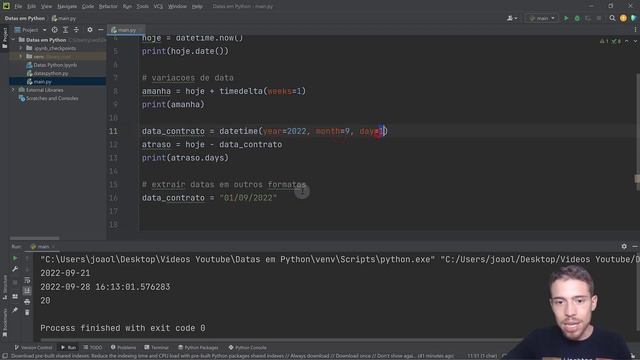640x360 pixels.
Task: Click the Run console horizontal scrollbar
Action: (x=282, y=340)
